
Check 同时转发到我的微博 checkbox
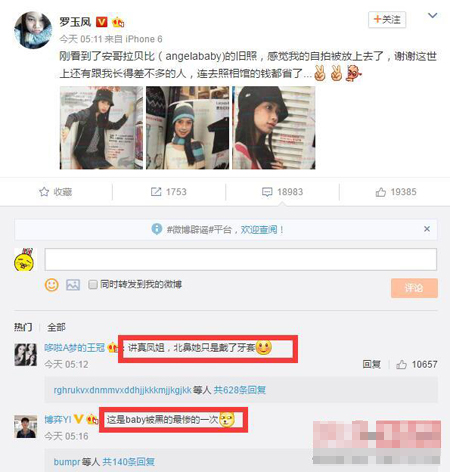point(93,284)
